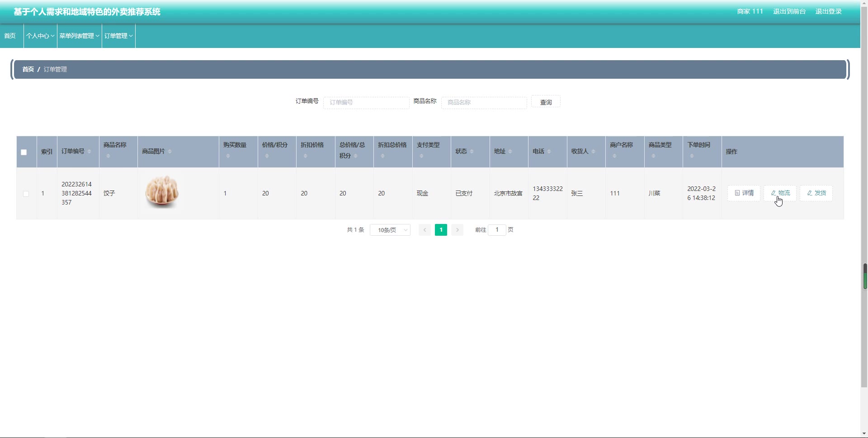The height and width of the screenshot is (438, 868).
Task: Click the sort icon on 订单编号 column
Action: [x=89, y=152]
